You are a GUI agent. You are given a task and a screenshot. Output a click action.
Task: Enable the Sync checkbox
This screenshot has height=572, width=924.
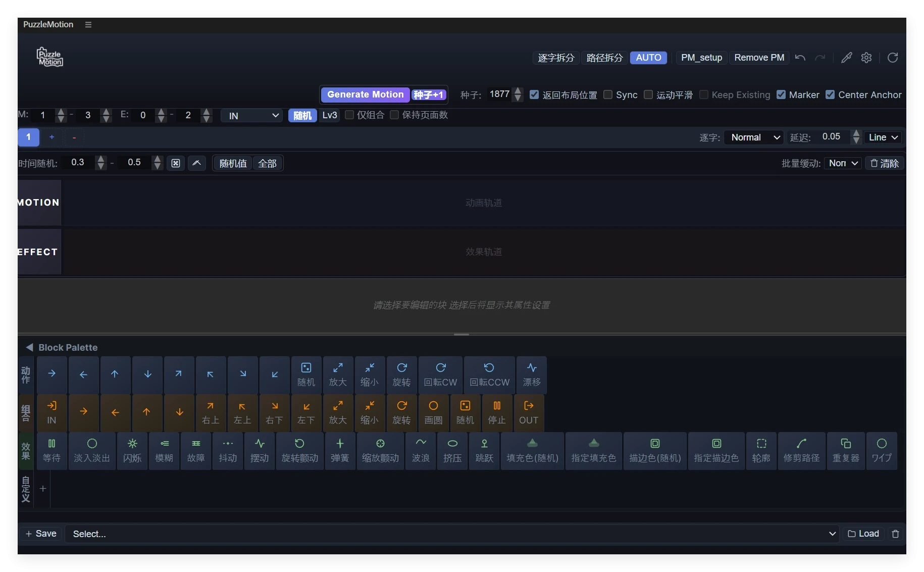608,94
